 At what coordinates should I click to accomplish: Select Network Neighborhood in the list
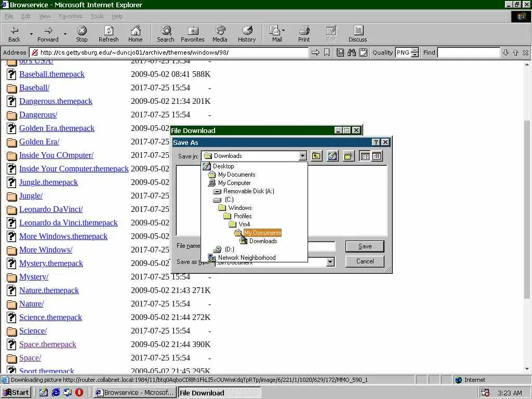pyautogui.click(x=247, y=258)
